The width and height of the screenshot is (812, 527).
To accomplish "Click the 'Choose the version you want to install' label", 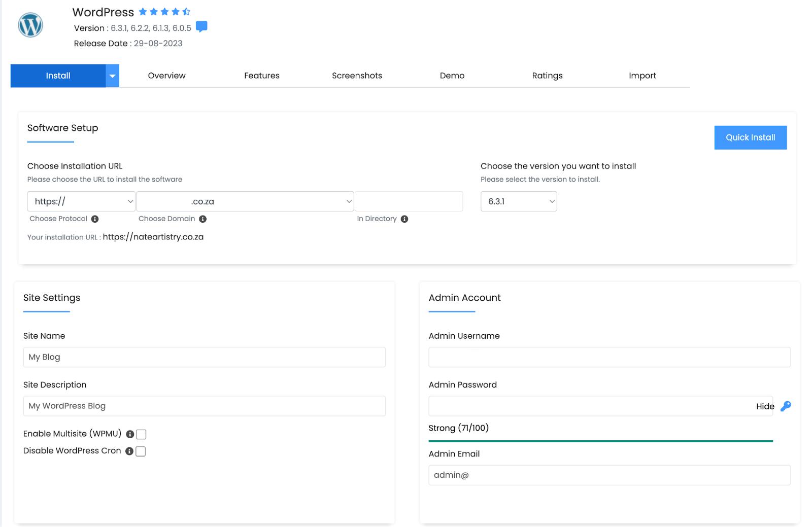I will (x=558, y=166).
